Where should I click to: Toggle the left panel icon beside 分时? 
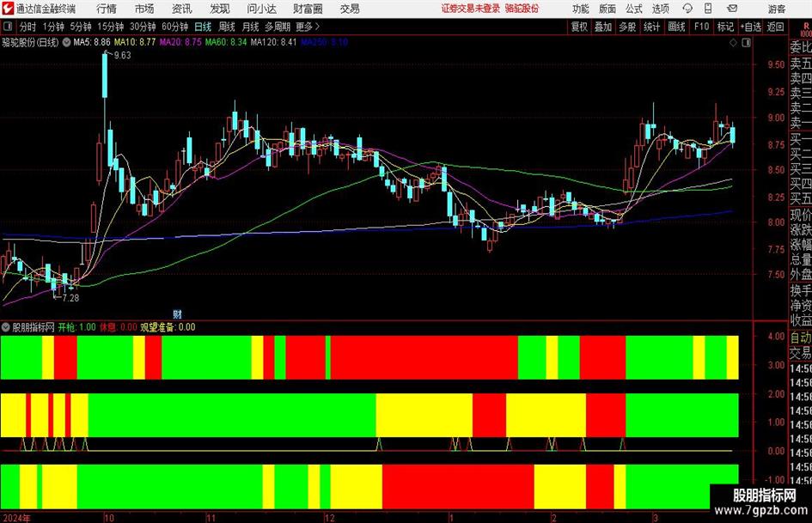click(8, 27)
